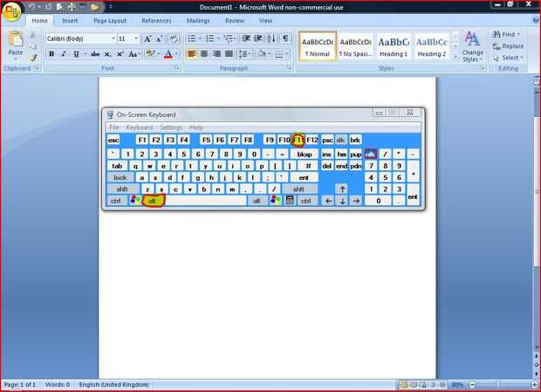
Task: Open the Paragraph dialog launcher
Action: coord(289,68)
